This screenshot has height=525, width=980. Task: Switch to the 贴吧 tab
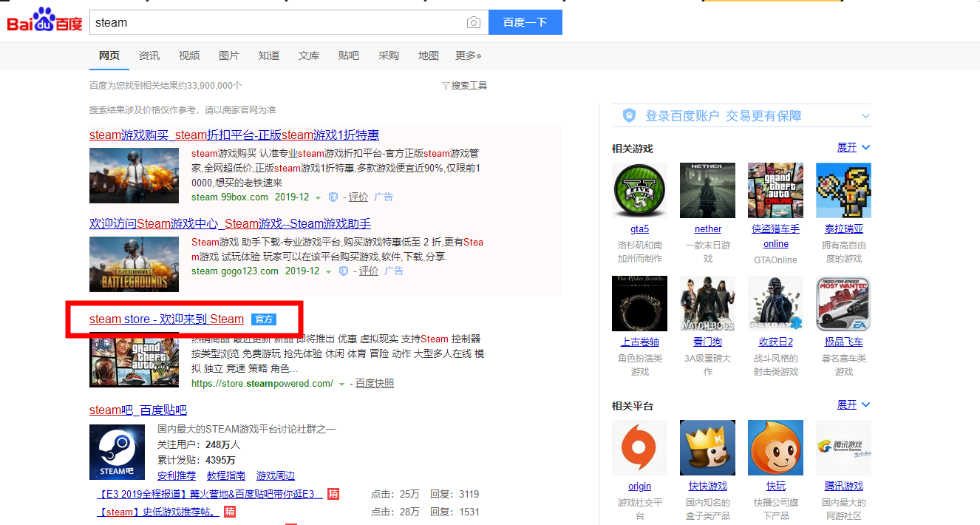pos(349,55)
